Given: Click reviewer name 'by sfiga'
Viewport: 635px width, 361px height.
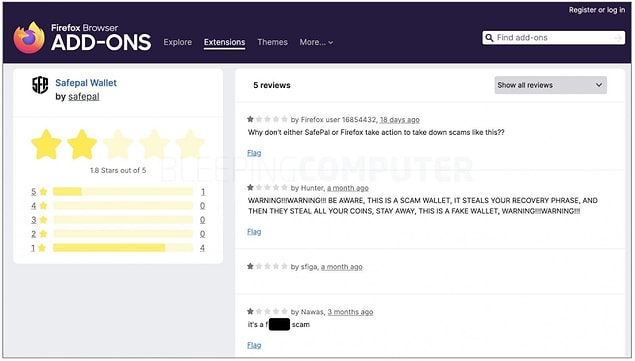Looking at the screenshot, I should click(304, 267).
